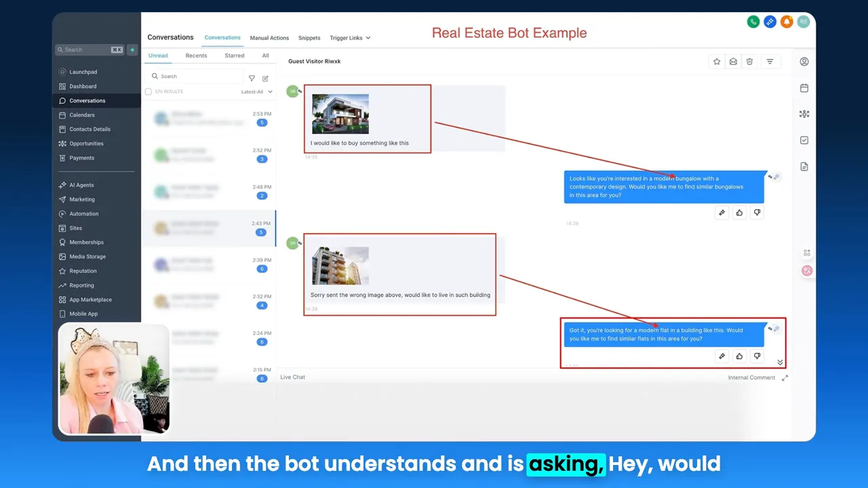
Task: Open the filter icon above conversation list
Action: click(252, 78)
